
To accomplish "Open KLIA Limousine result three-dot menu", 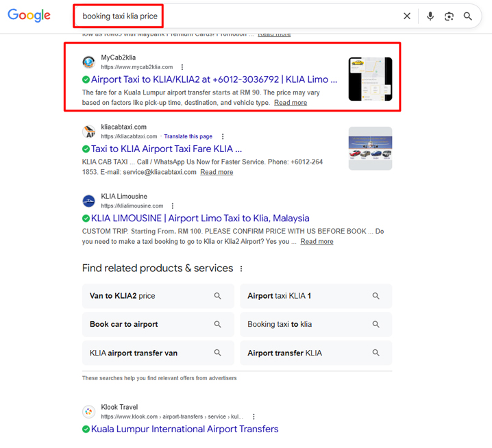I will click(x=172, y=206).
